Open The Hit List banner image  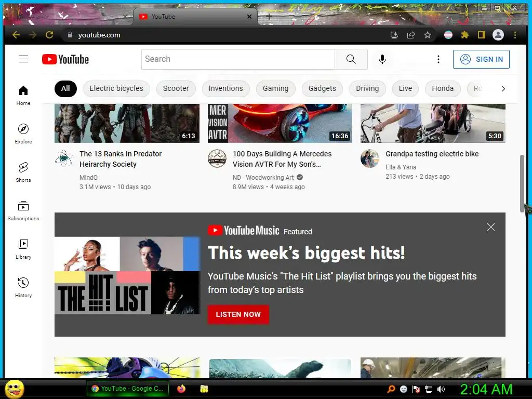(x=127, y=275)
